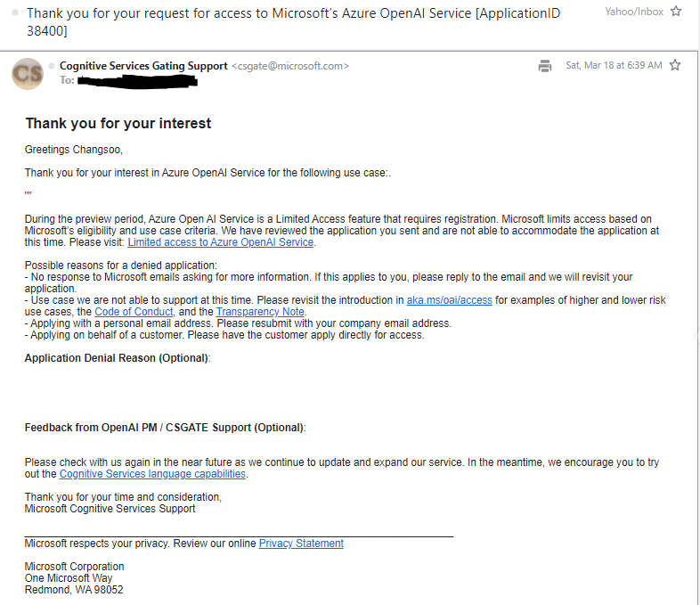This screenshot has height=605, width=700.
Task: Click the One Microsoft Way line
Action: 69,578
